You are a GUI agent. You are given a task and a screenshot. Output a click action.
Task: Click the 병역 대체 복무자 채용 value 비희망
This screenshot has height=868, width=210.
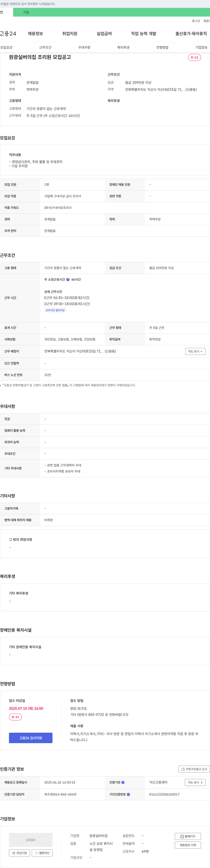click(48, 520)
